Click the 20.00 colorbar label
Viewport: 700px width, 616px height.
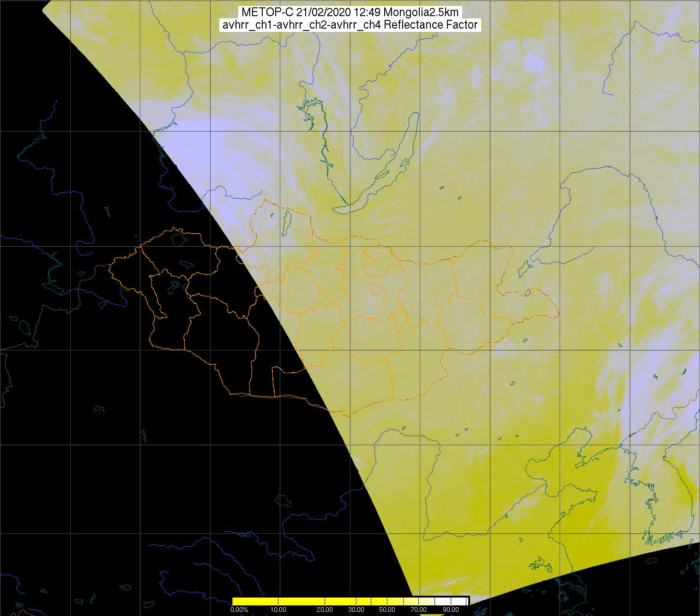325,610
